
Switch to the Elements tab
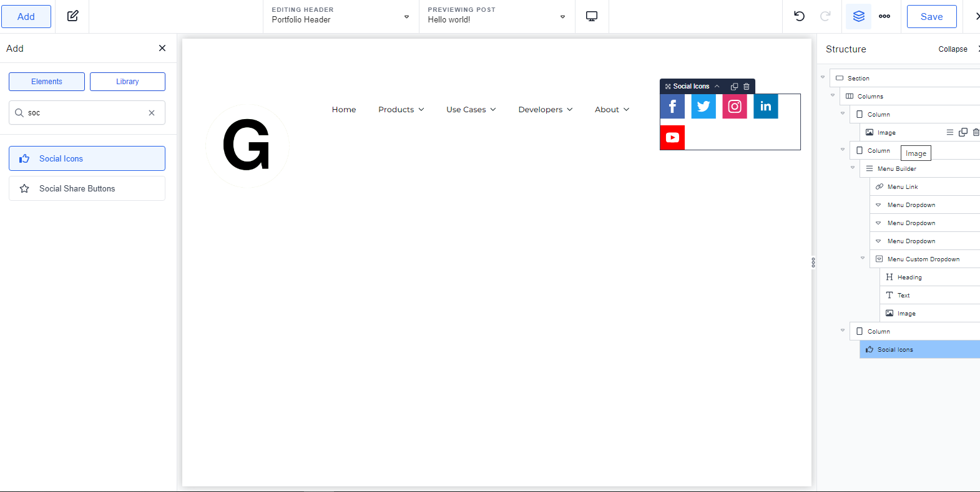[x=47, y=82]
